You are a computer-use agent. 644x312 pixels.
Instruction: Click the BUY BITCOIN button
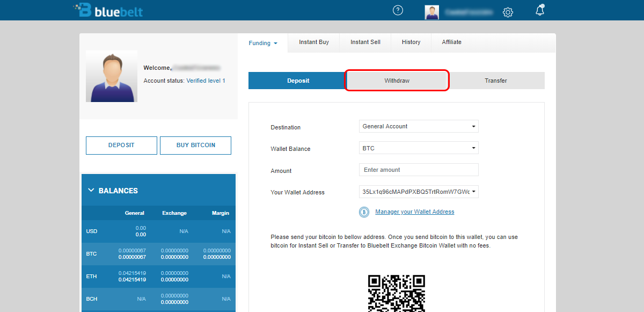pos(196,146)
